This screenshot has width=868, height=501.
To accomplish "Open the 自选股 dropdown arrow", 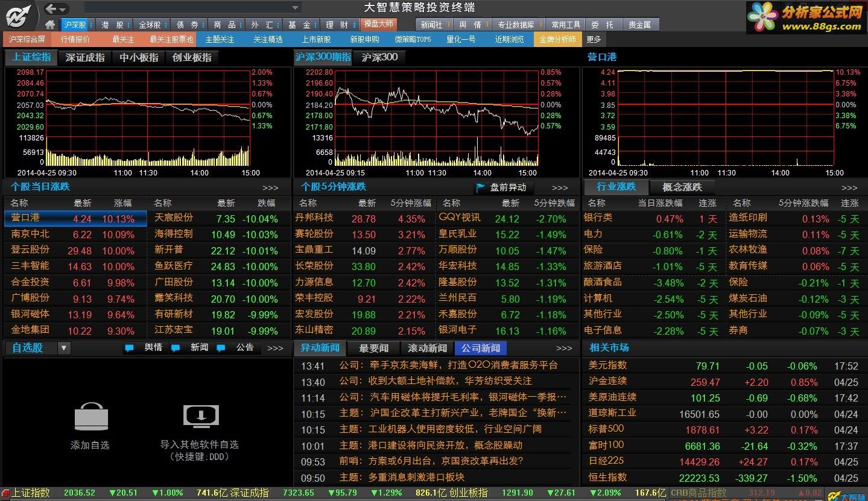I will pos(64,348).
